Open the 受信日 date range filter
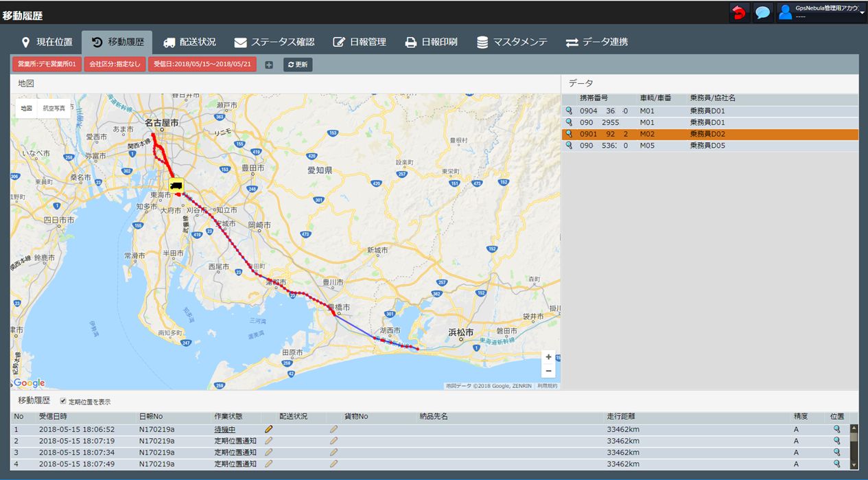This screenshot has width=868, height=480. point(202,65)
